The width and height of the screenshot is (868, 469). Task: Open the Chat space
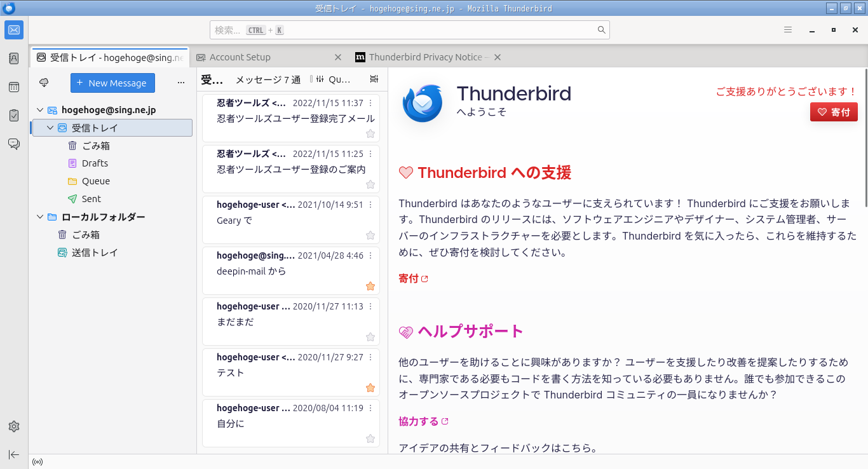coord(14,144)
